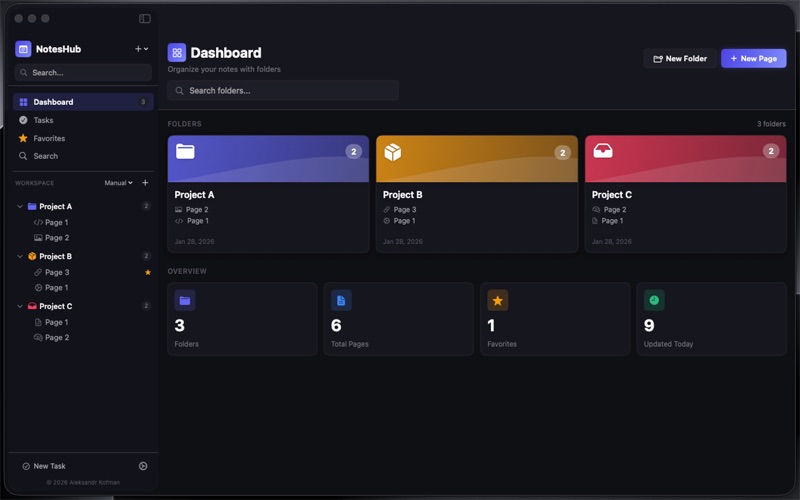Click the New Folder button
The height and width of the screenshot is (500, 800).
point(680,59)
